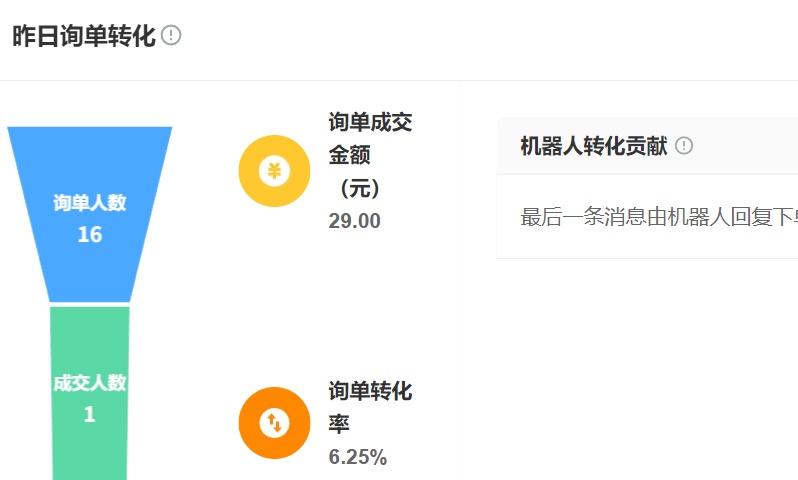Click the white gap between funnel segments
This screenshot has height=480, width=798.
[x=90, y=304]
